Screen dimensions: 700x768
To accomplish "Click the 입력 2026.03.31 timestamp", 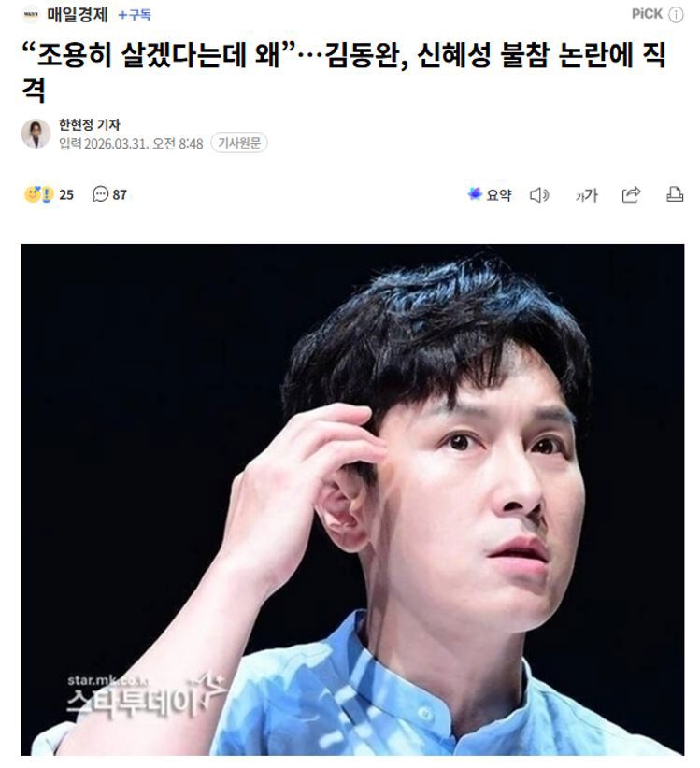I will pos(131,144).
